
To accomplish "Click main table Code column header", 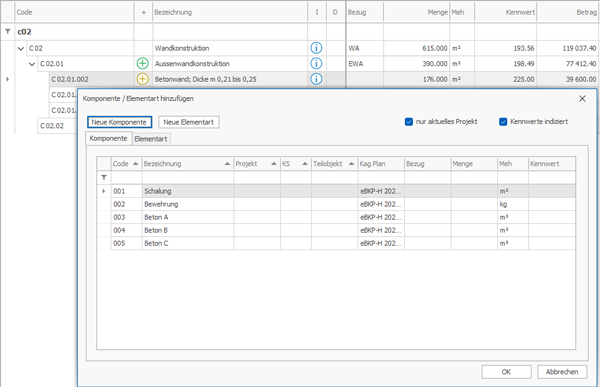I will (x=75, y=12).
